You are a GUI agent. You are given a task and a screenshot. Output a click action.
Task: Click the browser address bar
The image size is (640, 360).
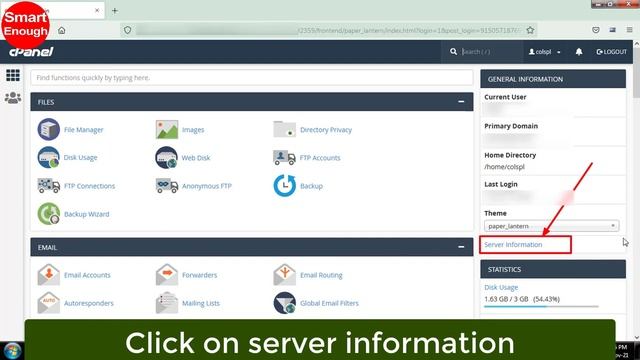(x=329, y=30)
